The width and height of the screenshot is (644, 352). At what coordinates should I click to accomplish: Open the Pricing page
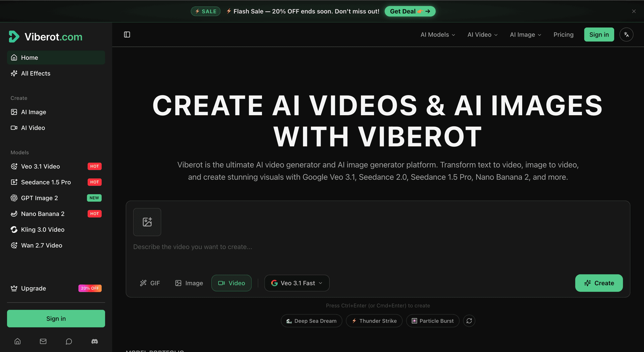[x=563, y=35]
